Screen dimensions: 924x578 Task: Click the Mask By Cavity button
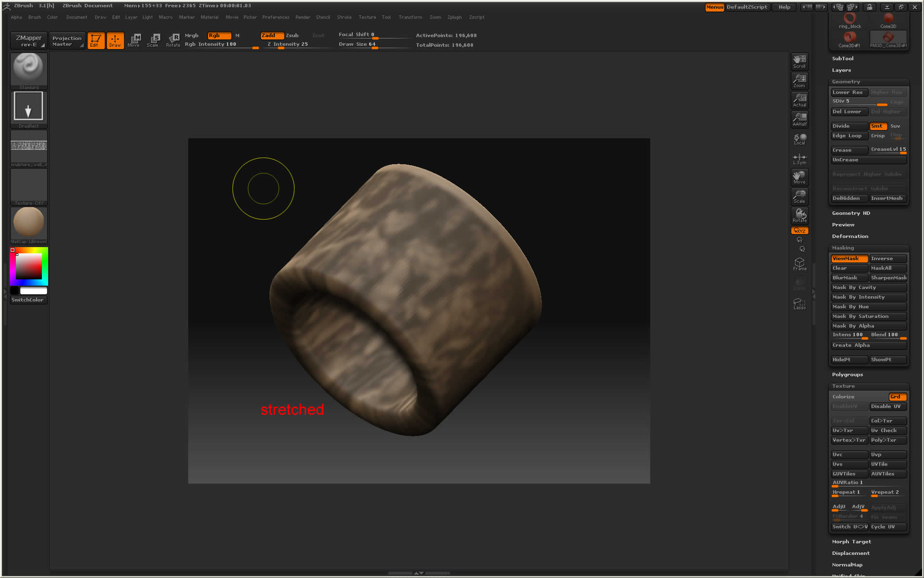(x=868, y=288)
